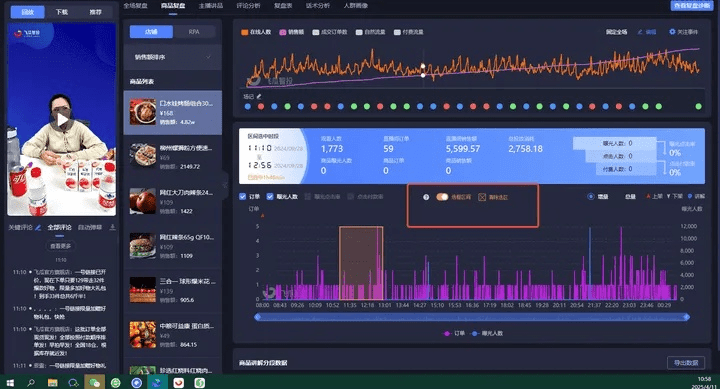This screenshot has width=720, height=389.
Task: Uncheck the 订单 checkbox
Action: click(242, 197)
